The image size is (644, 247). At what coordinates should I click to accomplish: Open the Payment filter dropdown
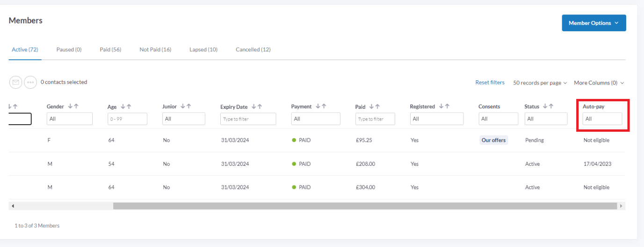pos(316,119)
